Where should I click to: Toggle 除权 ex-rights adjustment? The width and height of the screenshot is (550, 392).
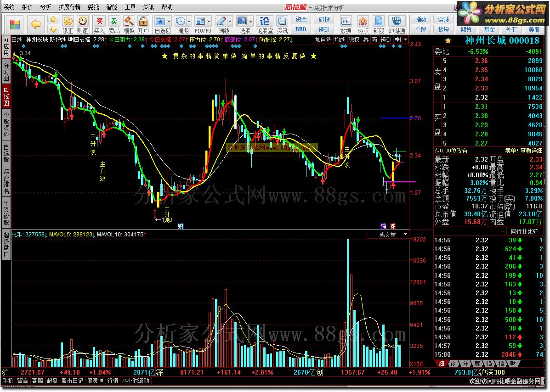point(354,39)
